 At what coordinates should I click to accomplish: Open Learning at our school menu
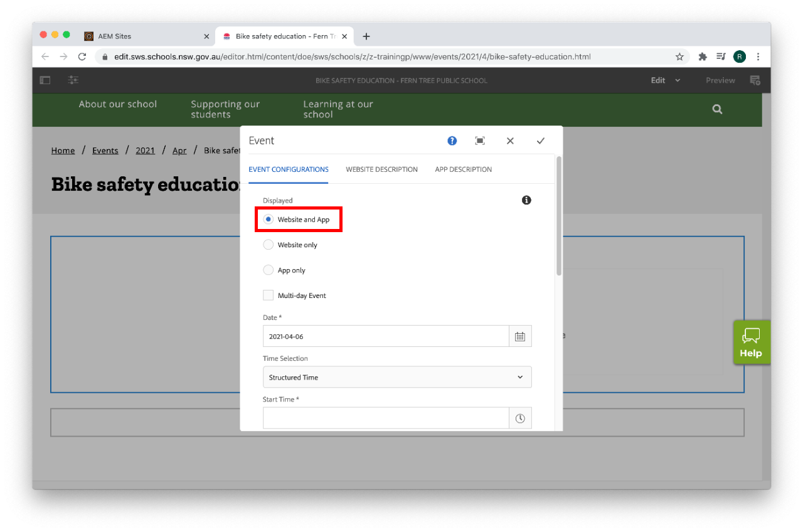(338, 109)
